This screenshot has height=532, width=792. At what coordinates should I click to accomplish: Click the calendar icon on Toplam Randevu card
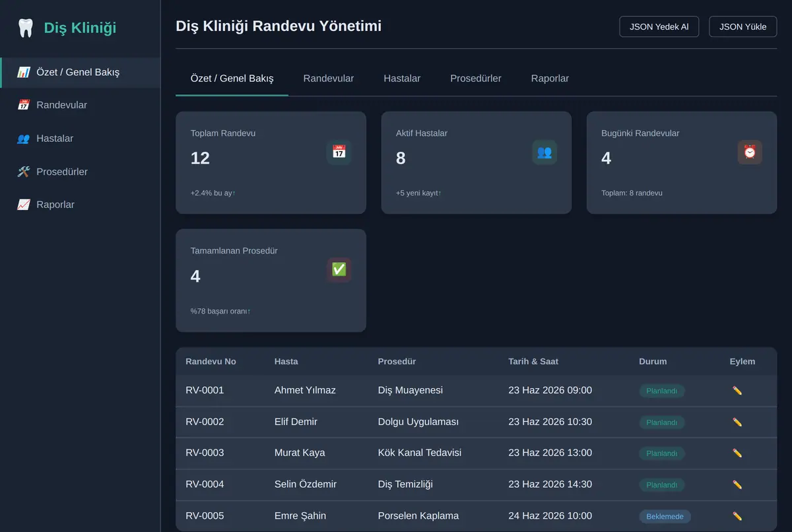point(339,152)
